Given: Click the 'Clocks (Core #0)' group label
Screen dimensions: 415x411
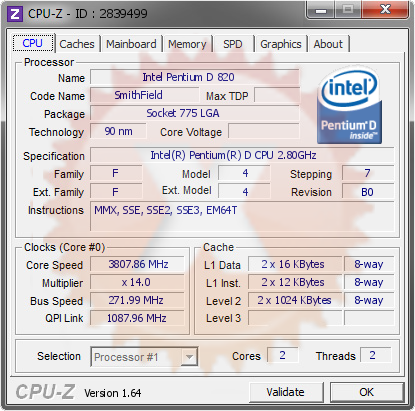Looking at the screenshot, I should point(64,247).
